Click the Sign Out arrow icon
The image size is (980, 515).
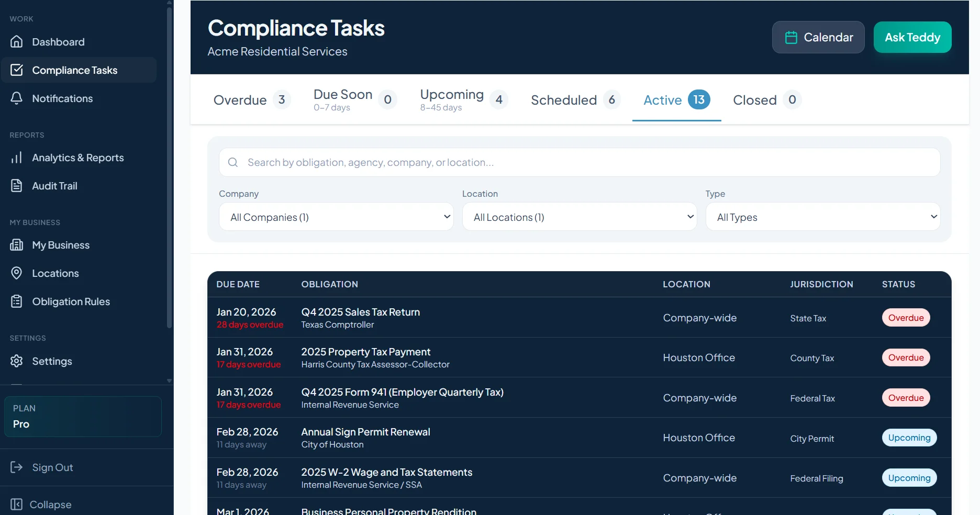coord(17,467)
